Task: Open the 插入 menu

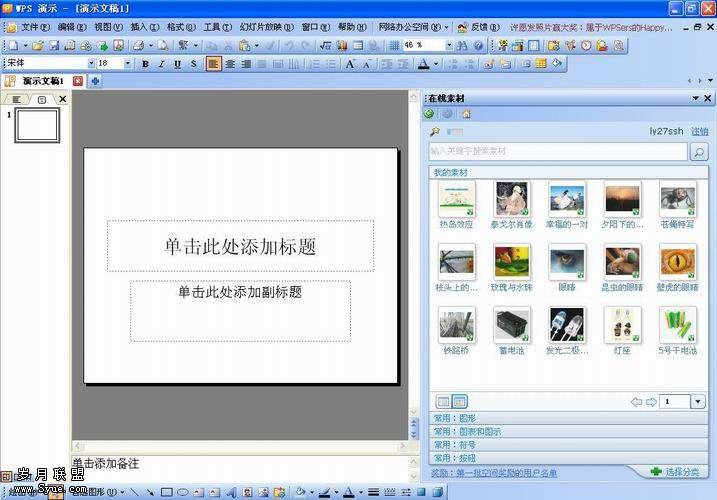Action: coord(144,27)
